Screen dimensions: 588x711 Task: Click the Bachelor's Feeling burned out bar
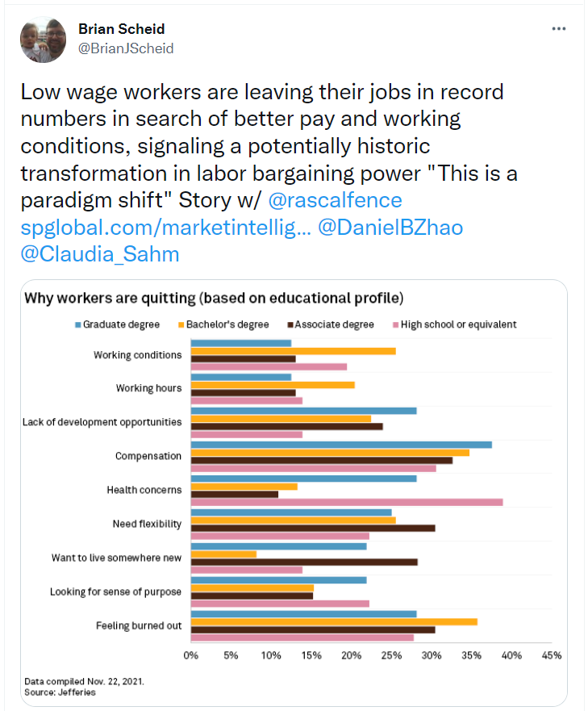pyautogui.click(x=334, y=621)
